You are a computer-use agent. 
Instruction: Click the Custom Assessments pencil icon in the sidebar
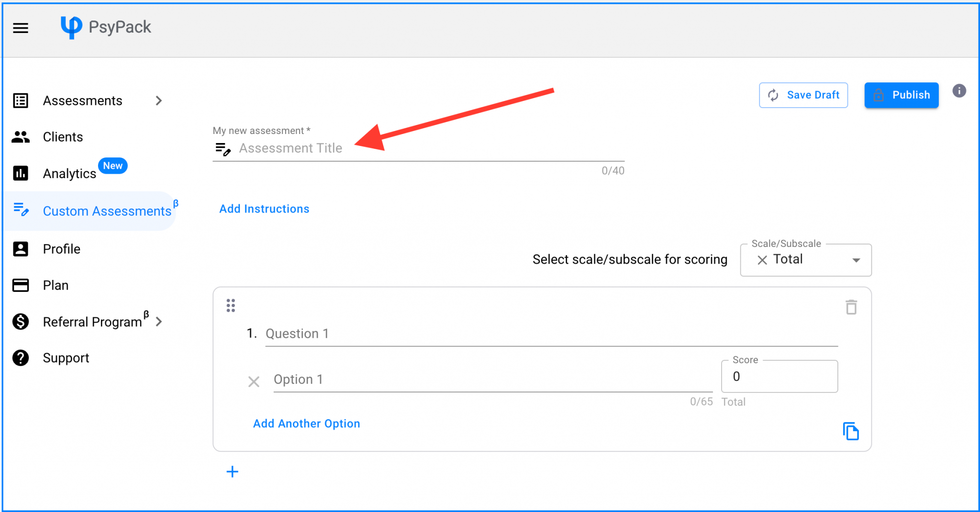click(21, 210)
